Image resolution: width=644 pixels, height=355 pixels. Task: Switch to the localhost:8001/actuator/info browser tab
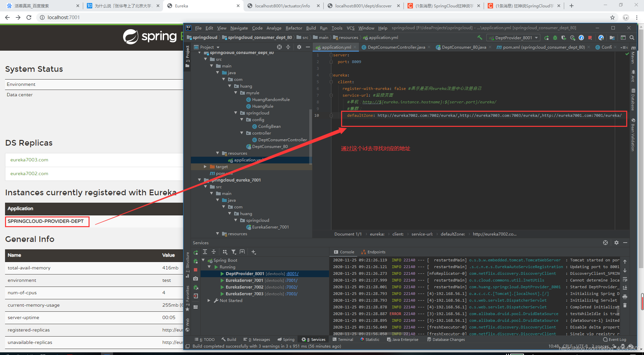coord(282,6)
